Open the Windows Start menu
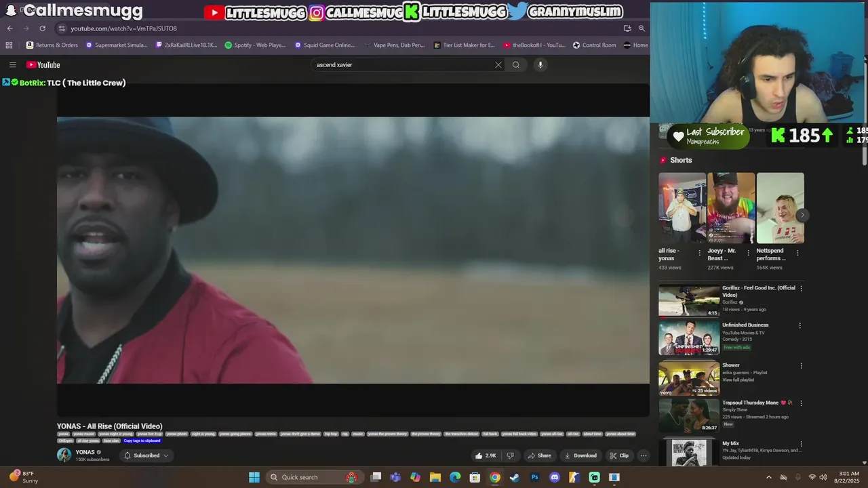868x488 pixels. [x=254, y=477]
